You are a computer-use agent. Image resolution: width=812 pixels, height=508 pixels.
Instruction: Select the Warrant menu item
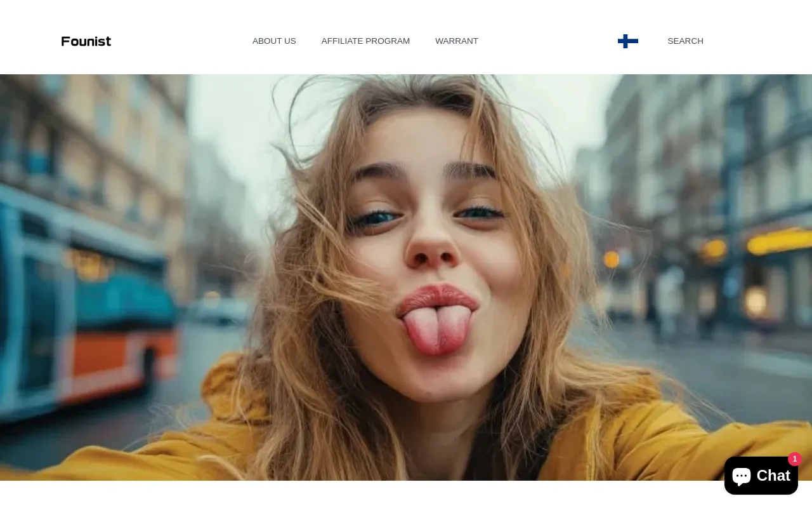tap(457, 41)
